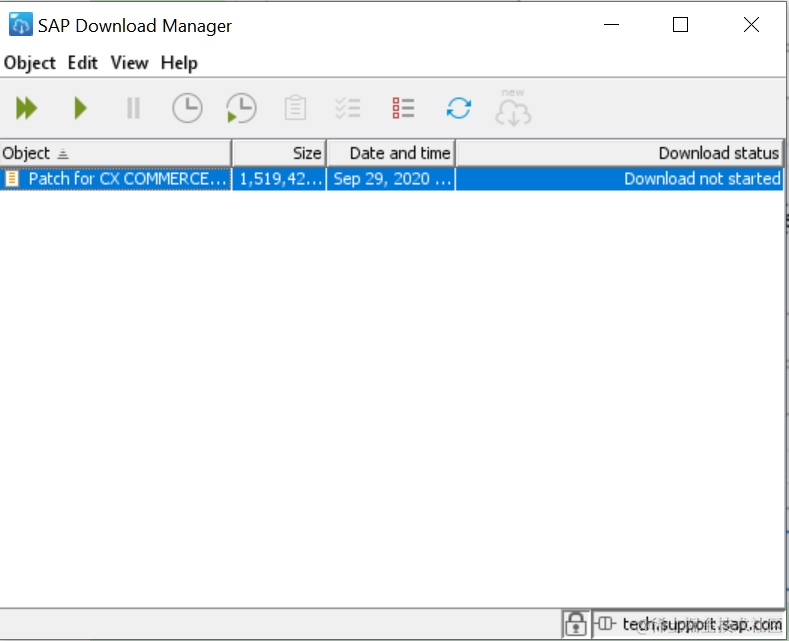Start downloading all objects with double arrow
This screenshot has height=641, width=789.
click(27, 108)
